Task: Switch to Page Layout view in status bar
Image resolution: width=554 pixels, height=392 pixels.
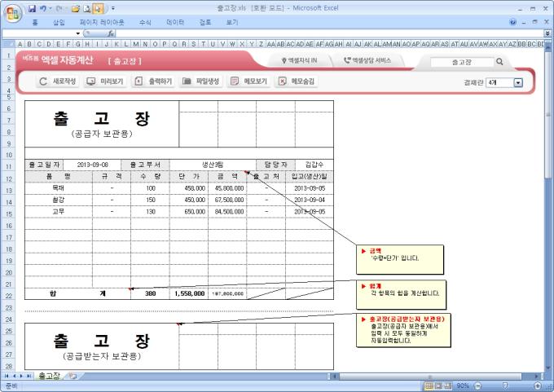Action: click(438, 385)
